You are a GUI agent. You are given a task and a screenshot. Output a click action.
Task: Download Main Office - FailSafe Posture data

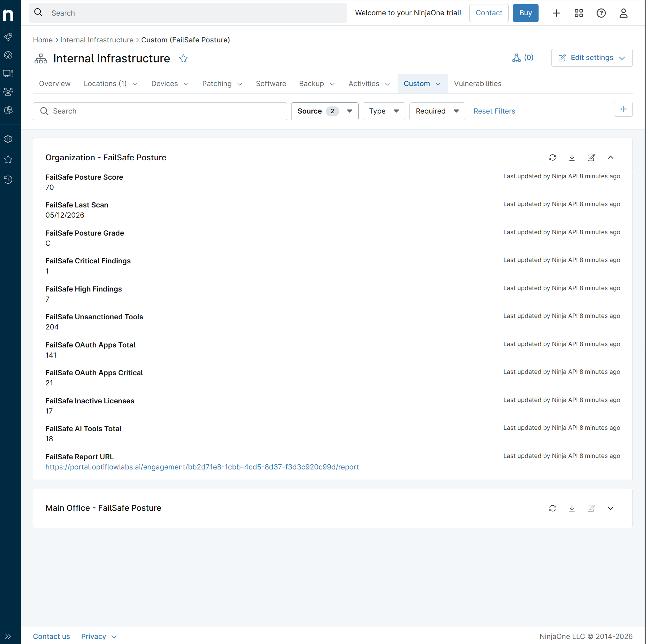click(572, 508)
